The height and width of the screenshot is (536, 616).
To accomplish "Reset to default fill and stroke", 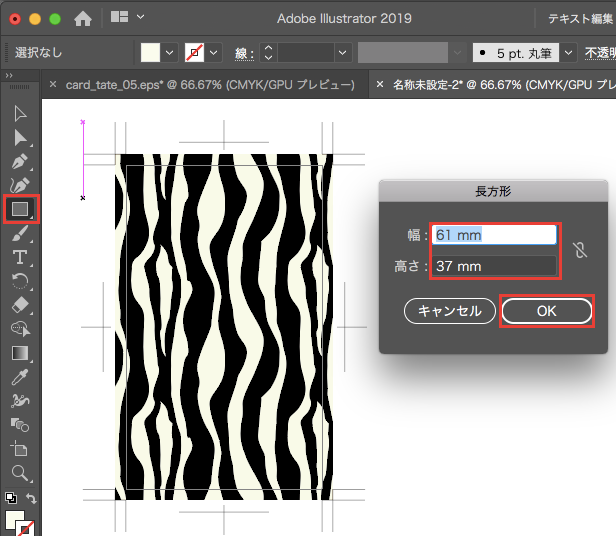I will pos(9,498).
